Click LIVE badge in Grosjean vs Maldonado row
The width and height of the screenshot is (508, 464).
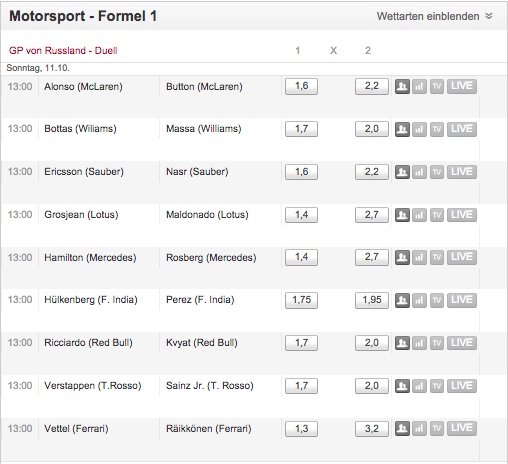tap(462, 215)
